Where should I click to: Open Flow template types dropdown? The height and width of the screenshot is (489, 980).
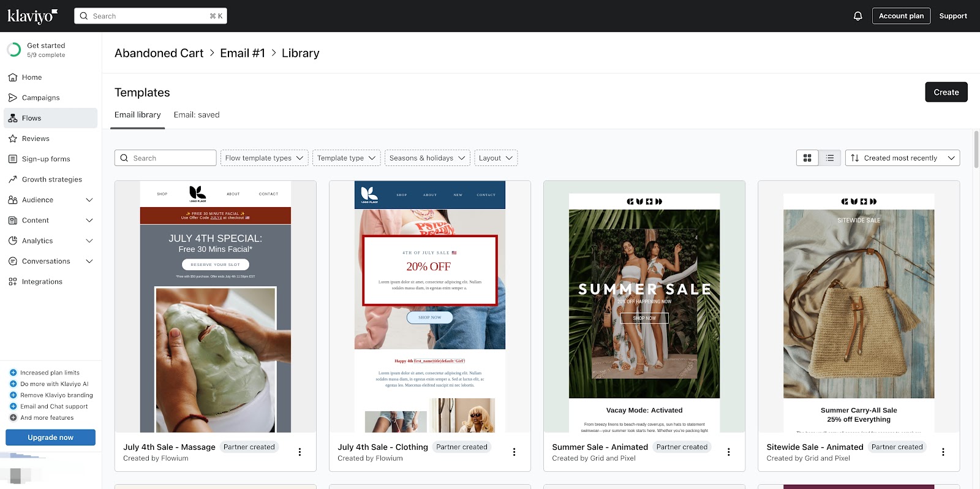coord(265,158)
